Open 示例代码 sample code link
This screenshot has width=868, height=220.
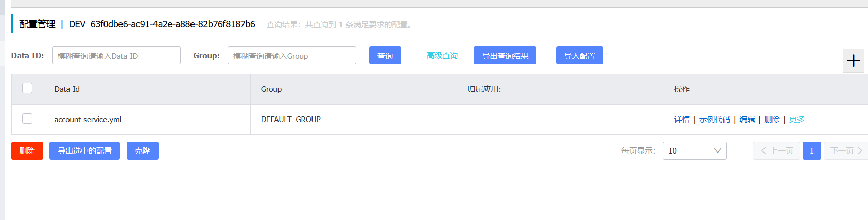point(715,119)
